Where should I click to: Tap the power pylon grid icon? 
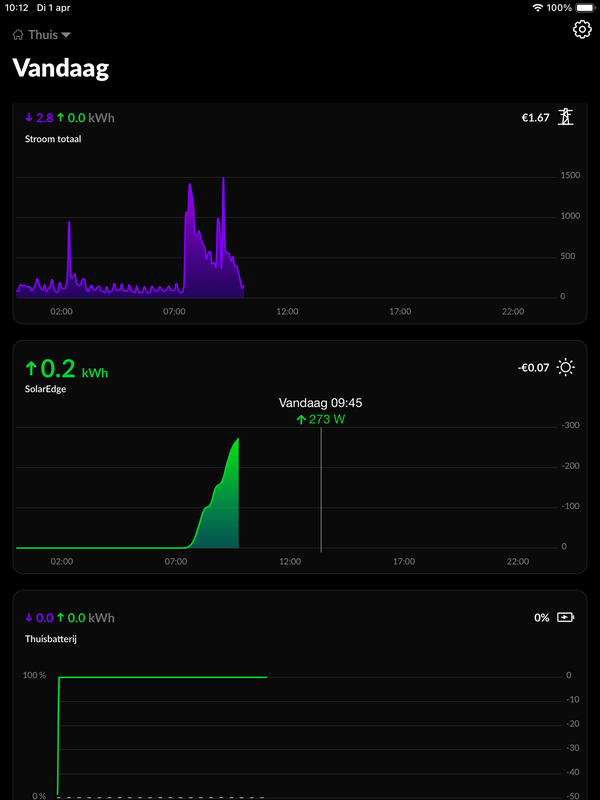[565, 117]
